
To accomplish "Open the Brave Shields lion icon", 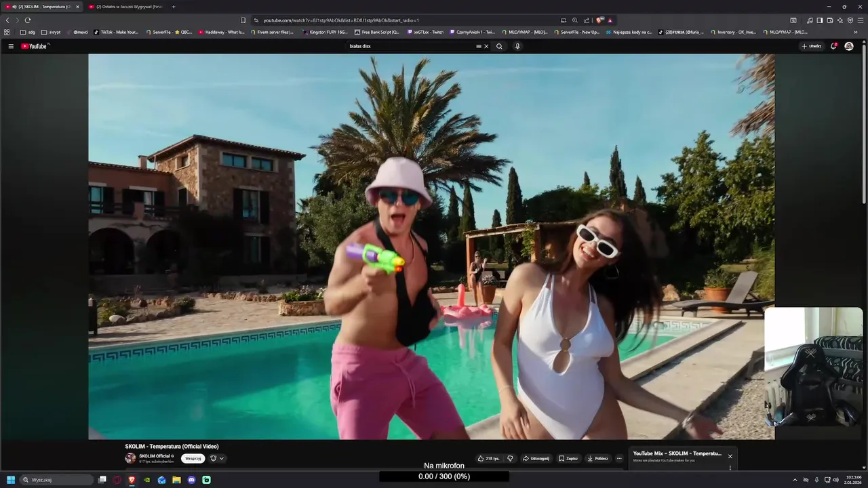I will coord(599,20).
